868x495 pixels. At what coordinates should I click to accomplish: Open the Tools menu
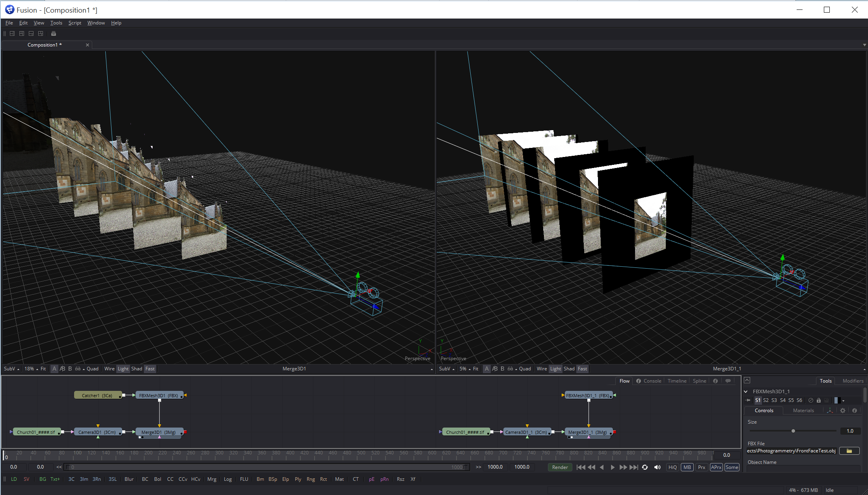[56, 23]
